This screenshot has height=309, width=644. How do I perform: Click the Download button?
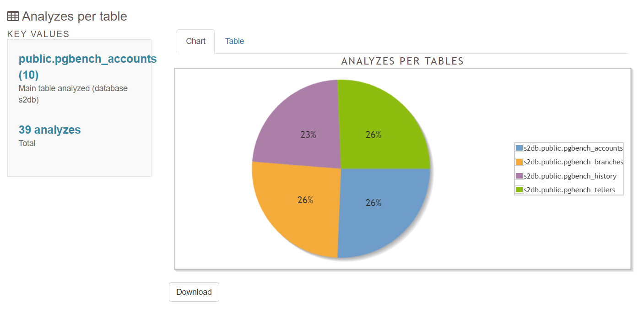click(194, 292)
